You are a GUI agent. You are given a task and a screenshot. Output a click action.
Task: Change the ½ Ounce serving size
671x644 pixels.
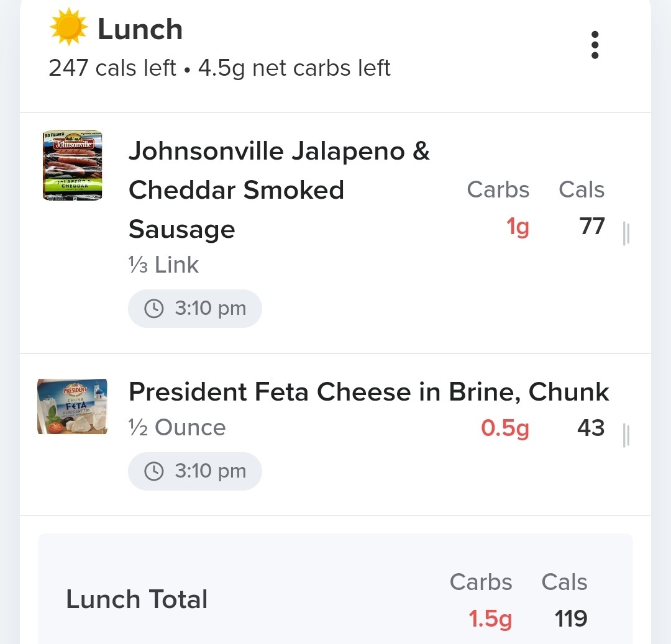tap(177, 427)
